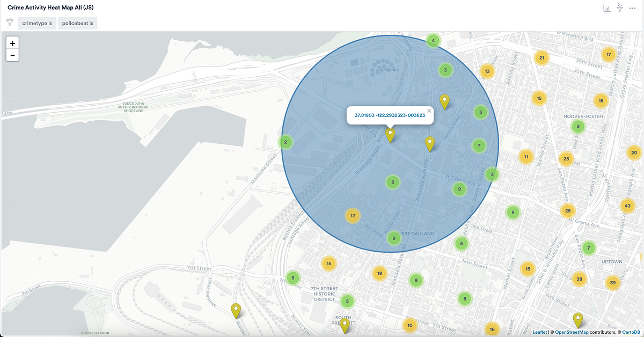Click the filter icon in the top-right toolbar
The image size is (644, 337).
(x=619, y=8)
